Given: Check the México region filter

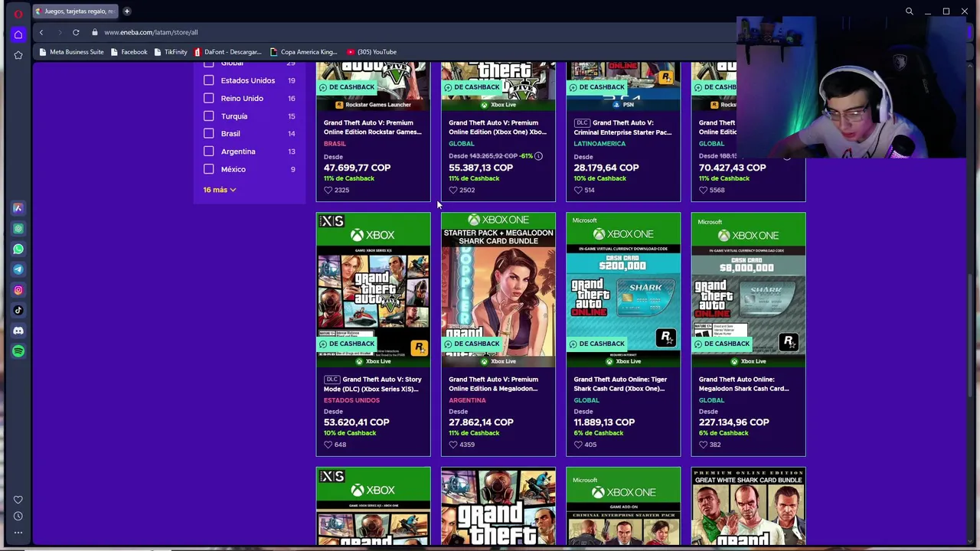Looking at the screenshot, I should pos(209,169).
